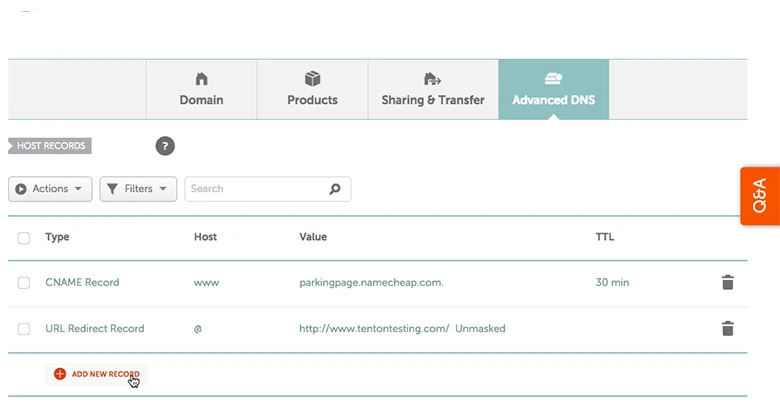Check the URL Redirect Record row checkbox
The height and width of the screenshot is (408, 780).
pos(23,329)
